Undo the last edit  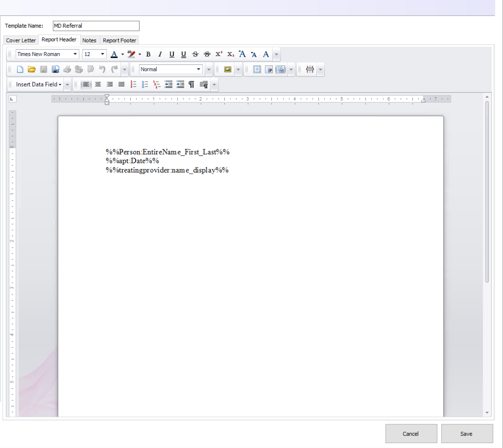[x=102, y=69]
